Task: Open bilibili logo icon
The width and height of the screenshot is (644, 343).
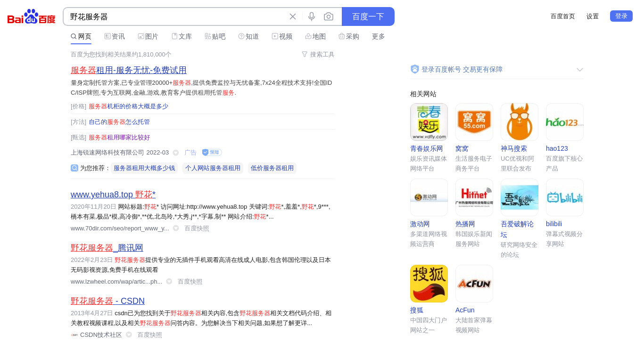Action: point(565,197)
